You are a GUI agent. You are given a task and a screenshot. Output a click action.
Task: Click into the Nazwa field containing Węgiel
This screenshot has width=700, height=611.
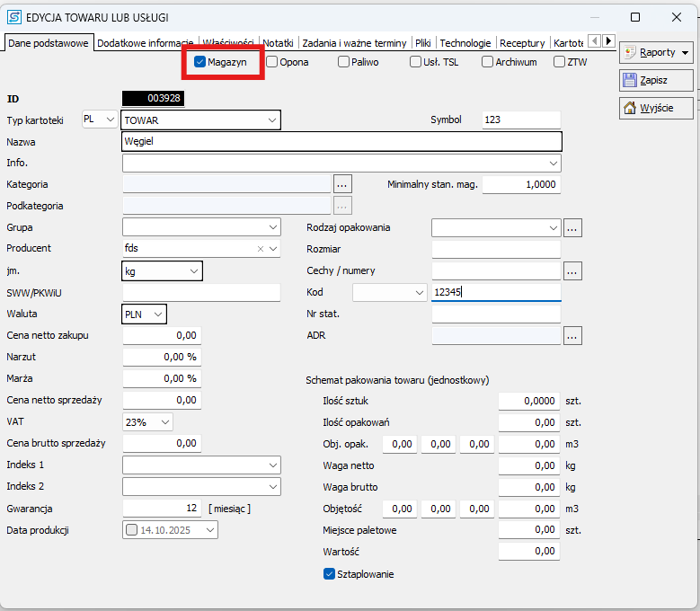pos(341,142)
